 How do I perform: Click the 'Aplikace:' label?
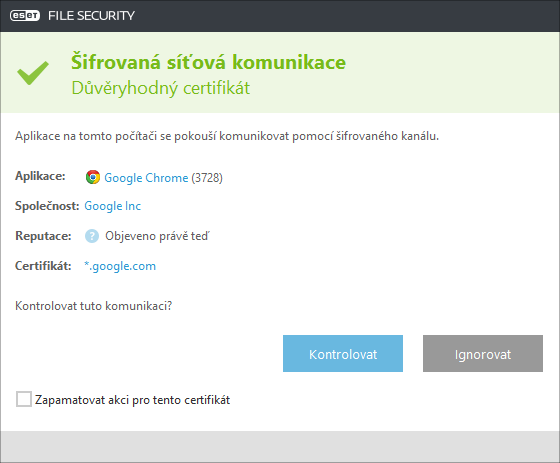(x=40, y=176)
